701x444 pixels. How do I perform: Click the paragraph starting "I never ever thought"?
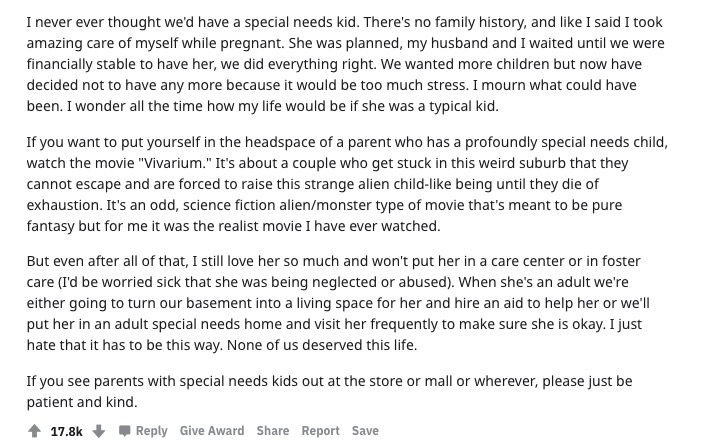coord(346,64)
